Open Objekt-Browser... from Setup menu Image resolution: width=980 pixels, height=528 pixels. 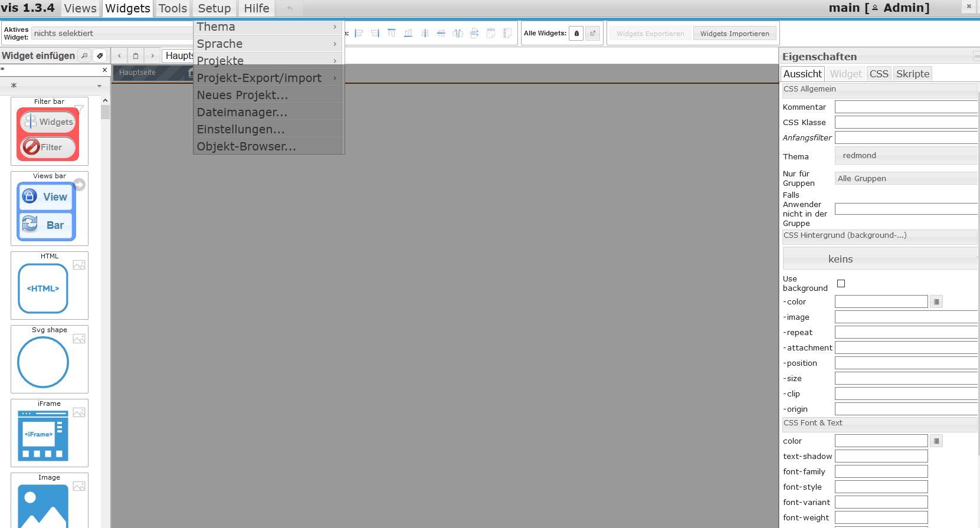click(268, 146)
